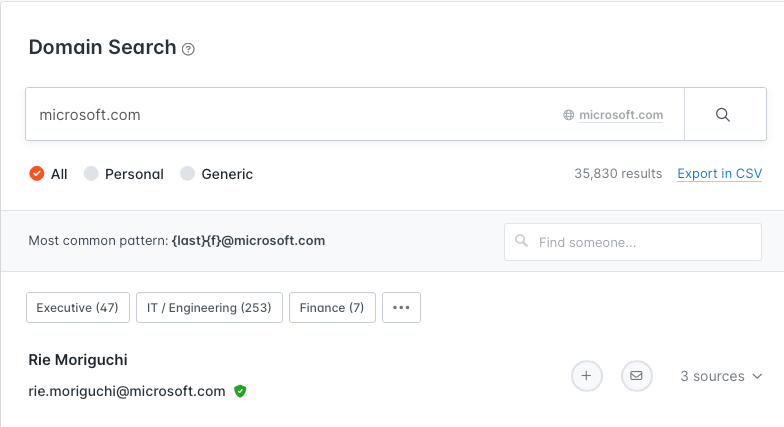
Task: Expand the 3 sources dropdown
Action: pyautogui.click(x=721, y=376)
